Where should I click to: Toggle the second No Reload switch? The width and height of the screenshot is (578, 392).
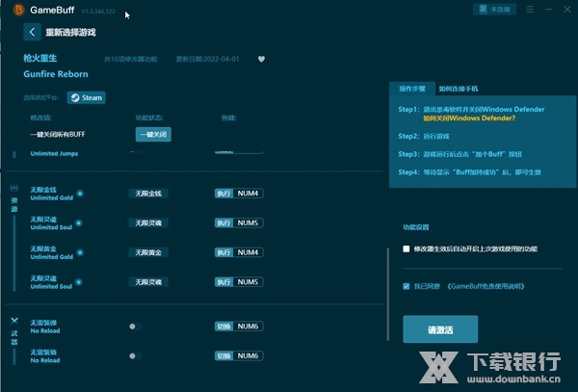(x=135, y=355)
